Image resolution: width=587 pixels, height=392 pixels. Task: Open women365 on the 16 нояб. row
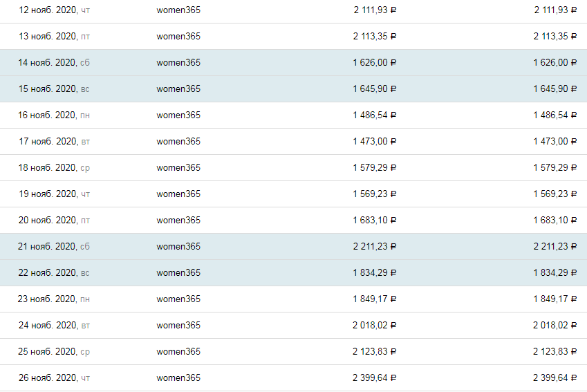178,115
